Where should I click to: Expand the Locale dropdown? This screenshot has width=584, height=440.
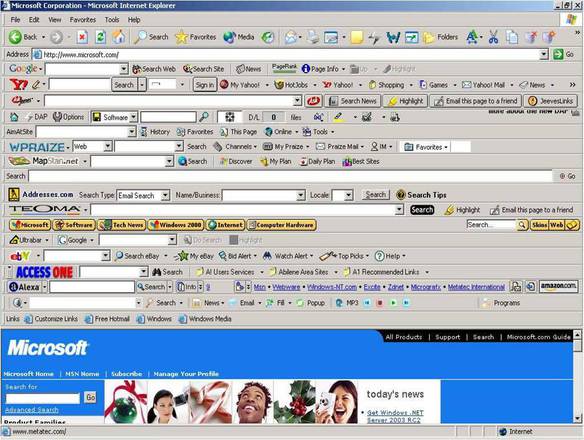tap(349, 195)
